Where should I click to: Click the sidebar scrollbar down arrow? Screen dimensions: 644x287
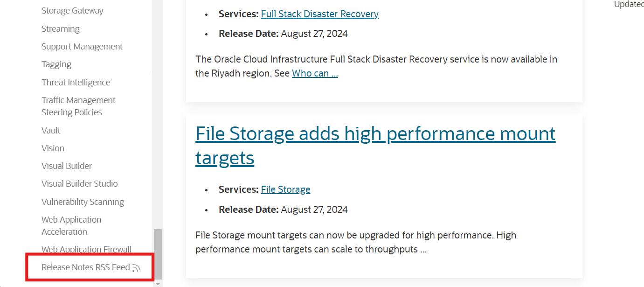click(158, 283)
